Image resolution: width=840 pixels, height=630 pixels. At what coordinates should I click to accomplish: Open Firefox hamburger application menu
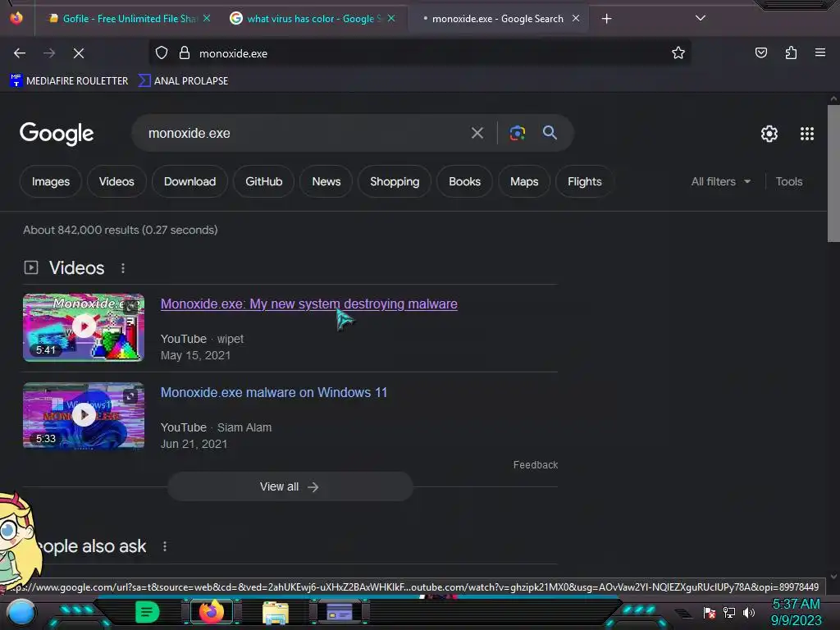(819, 52)
